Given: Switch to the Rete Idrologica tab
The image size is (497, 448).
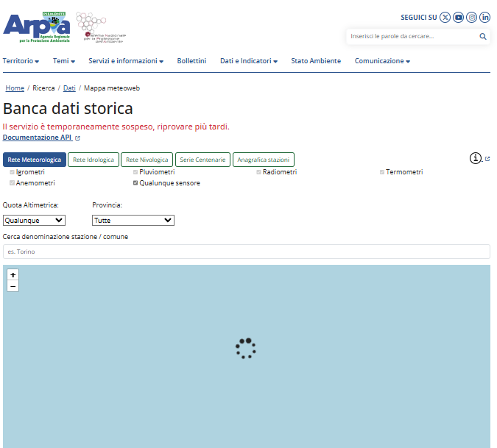Looking at the screenshot, I should point(94,160).
